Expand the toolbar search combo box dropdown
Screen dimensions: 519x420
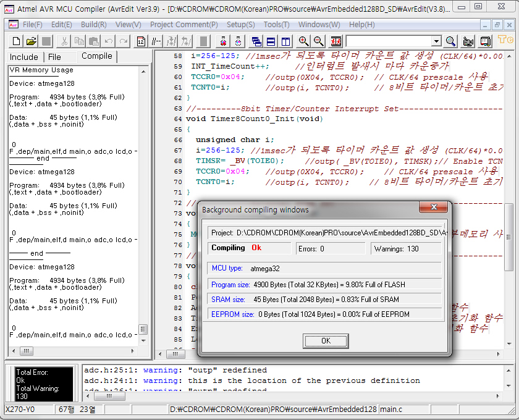pyautogui.click(x=437, y=41)
